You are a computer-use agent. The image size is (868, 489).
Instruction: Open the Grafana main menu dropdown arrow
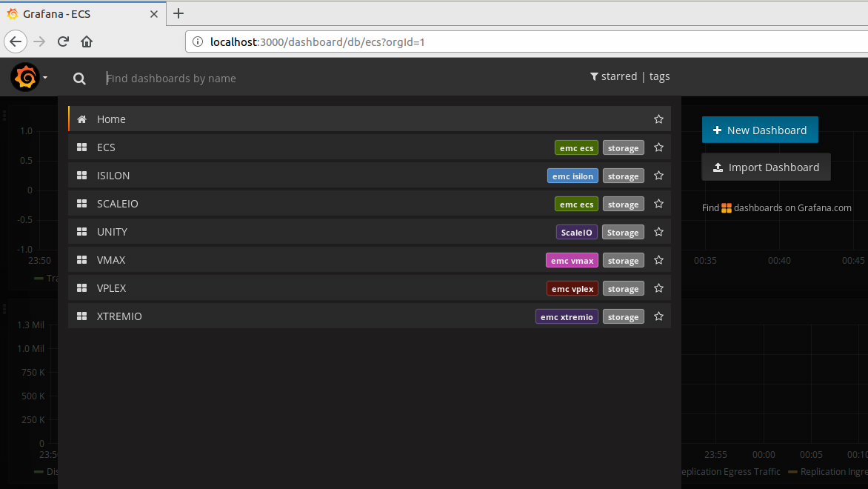coord(45,78)
